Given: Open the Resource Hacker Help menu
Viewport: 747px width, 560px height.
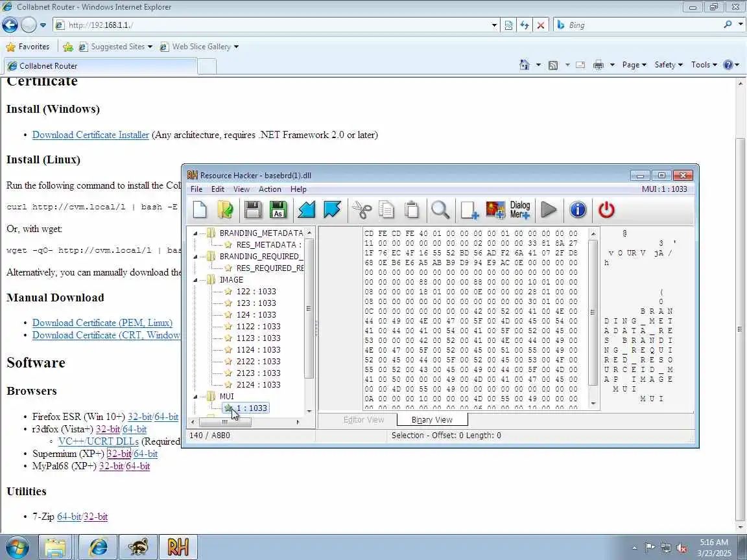Looking at the screenshot, I should [298, 189].
